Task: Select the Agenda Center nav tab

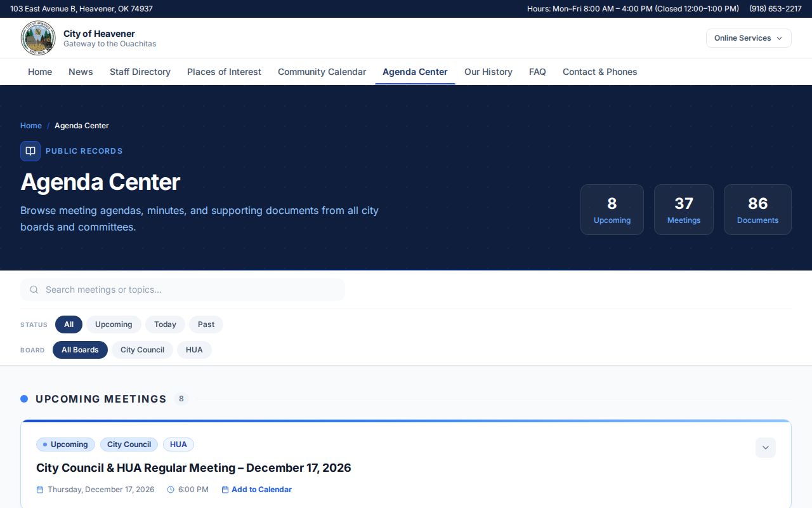Action: pyautogui.click(x=415, y=72)
